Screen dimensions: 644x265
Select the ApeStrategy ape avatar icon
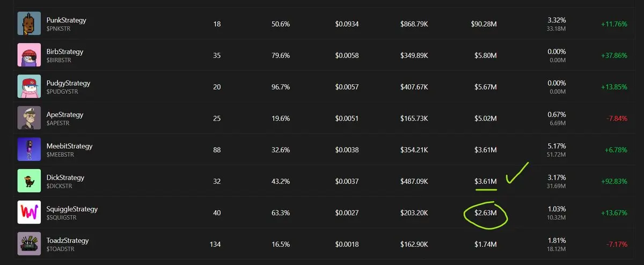[x=29, y=117]
